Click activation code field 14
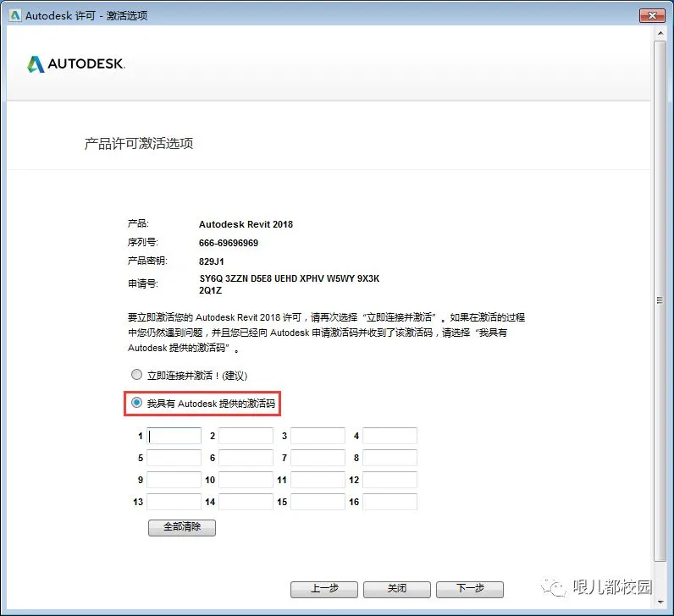This screenshot has width=674, height=616. [x=246, y=502]
